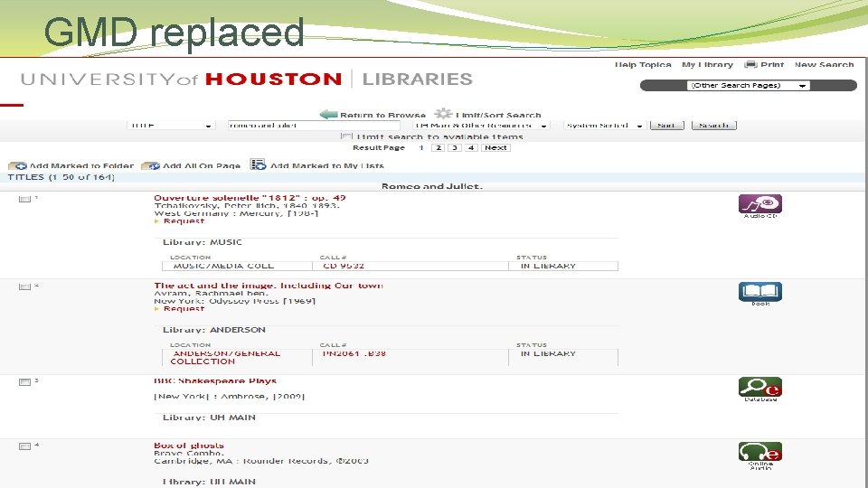Click 'TITLES (1-50 of 164)' text
The width and height of the screenshot is (868, 488).
coord(61,177)
